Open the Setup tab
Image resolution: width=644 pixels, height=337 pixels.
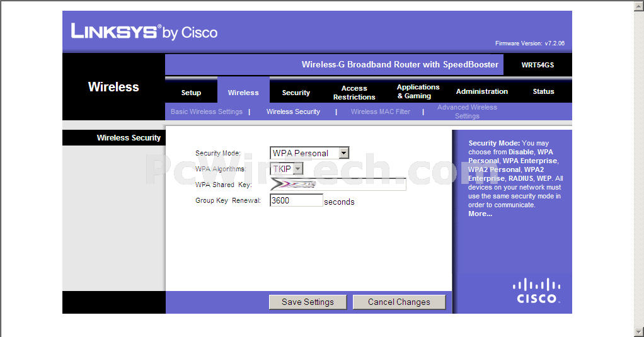(191, 93)
